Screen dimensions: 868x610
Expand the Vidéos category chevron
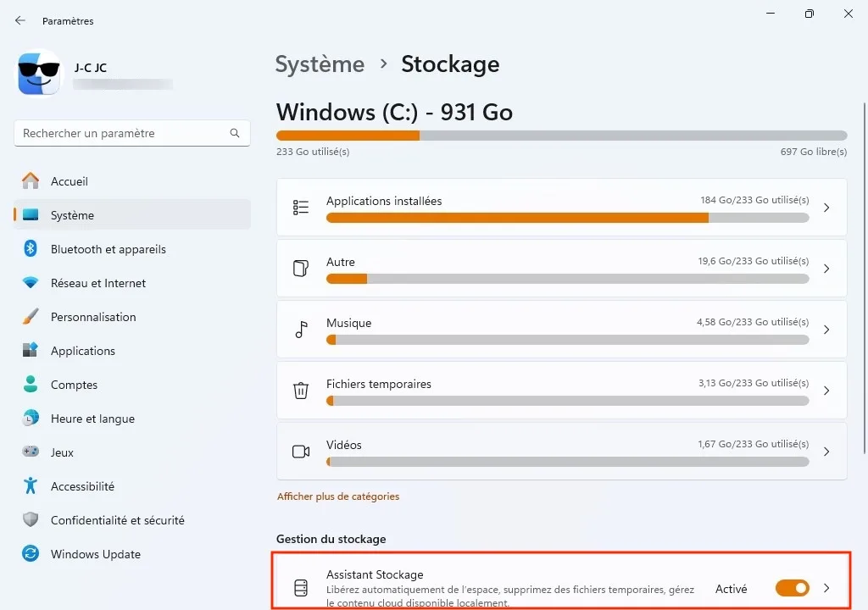click(x=826, y=452)
